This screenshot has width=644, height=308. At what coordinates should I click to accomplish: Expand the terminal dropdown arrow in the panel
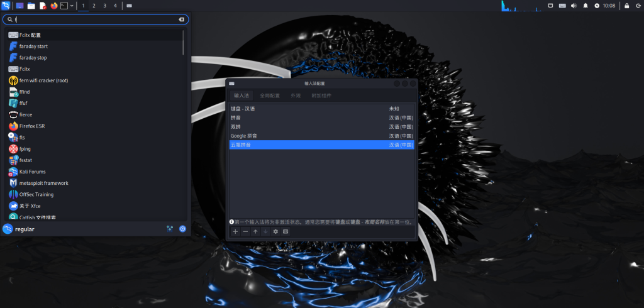coord(72,6)
